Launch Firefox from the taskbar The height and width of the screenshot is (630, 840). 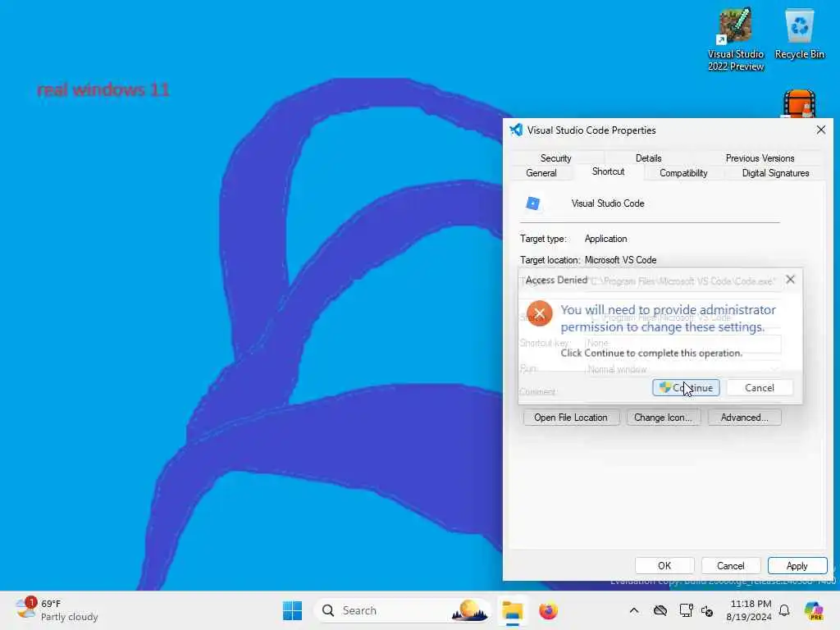tap(548, 610)
